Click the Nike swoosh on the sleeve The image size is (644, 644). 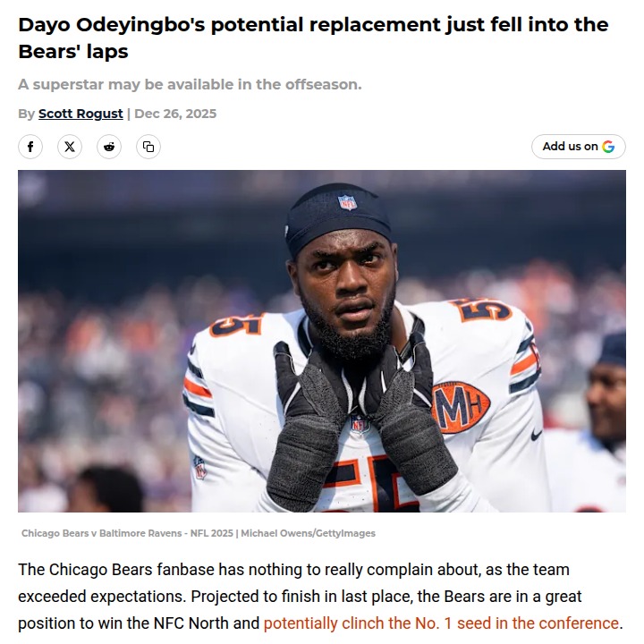(536, 435)
